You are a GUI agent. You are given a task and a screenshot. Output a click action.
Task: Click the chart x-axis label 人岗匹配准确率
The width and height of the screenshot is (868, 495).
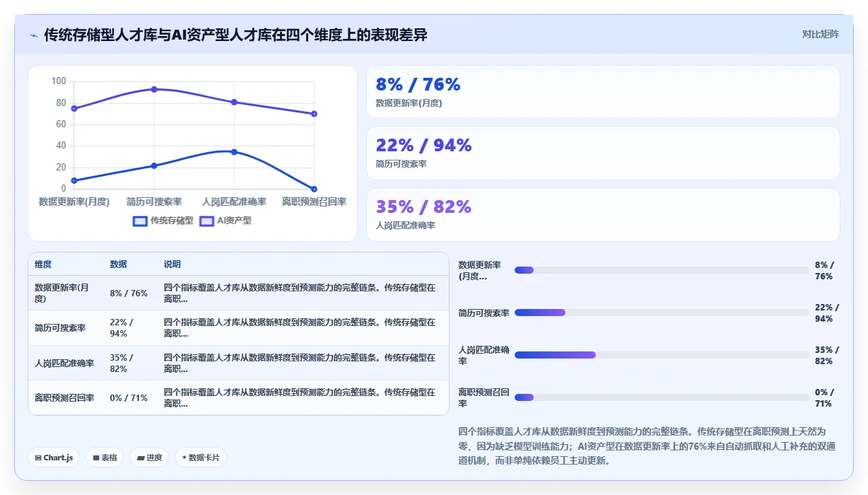click(234, 202)
